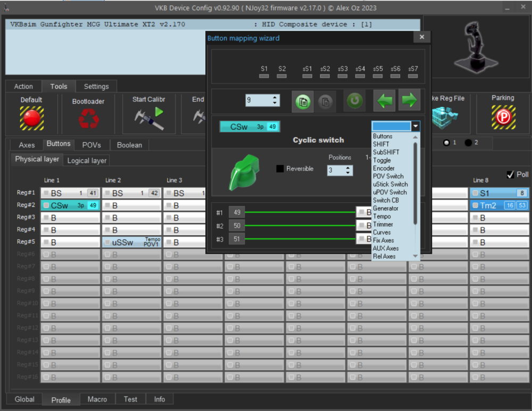
Task: Switch to the Settings tab
Action: pyautogui.click(x=96, y=86)
